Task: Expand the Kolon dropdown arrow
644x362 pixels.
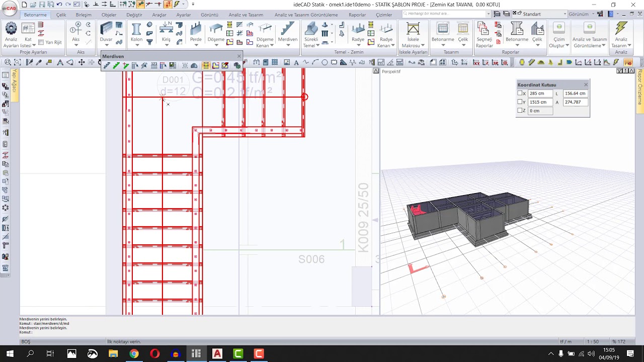Action: (x=136, y=46)
